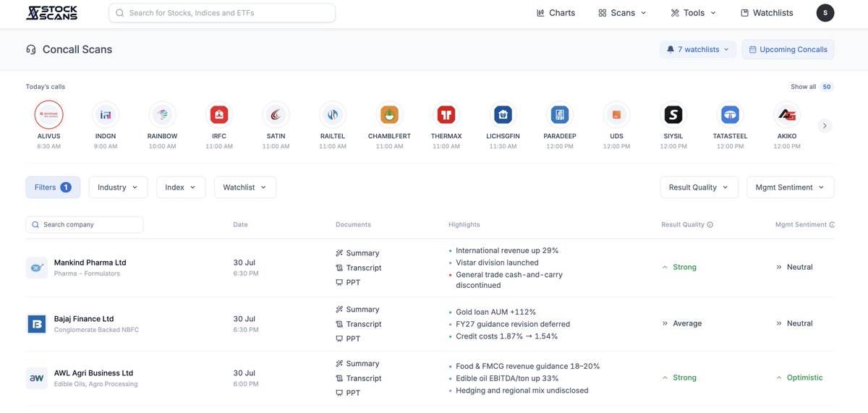
Task: Click AWL Agri Business Ltd company name
Action: [93, 373]
